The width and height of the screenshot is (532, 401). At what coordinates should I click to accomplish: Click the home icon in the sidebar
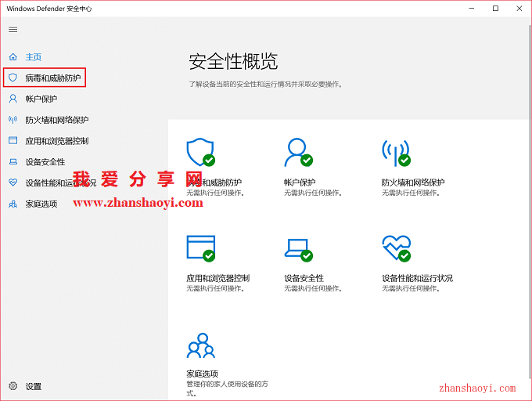coord(13,56)
